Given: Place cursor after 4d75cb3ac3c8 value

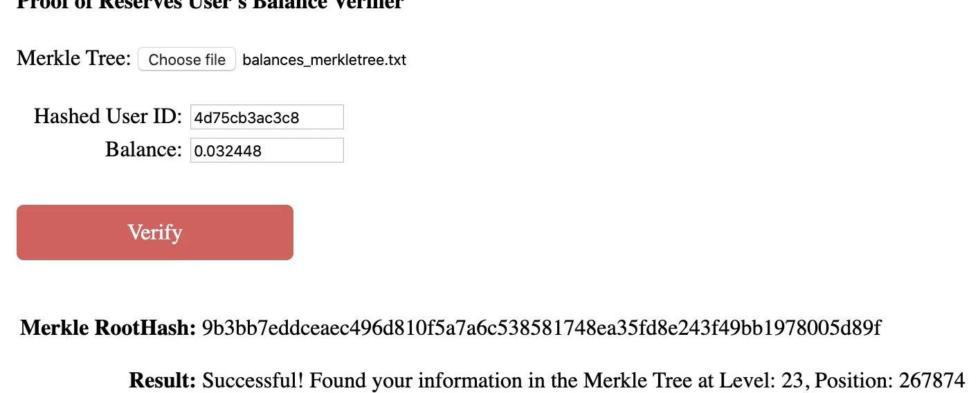Looking at the screenshot, I should (x=301, y=118).
